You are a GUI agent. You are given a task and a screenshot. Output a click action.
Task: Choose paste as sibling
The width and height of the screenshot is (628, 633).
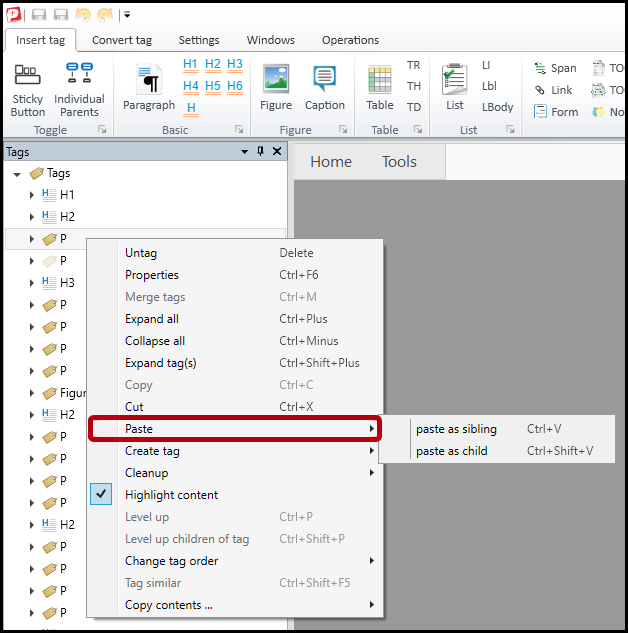pos(497,429)
